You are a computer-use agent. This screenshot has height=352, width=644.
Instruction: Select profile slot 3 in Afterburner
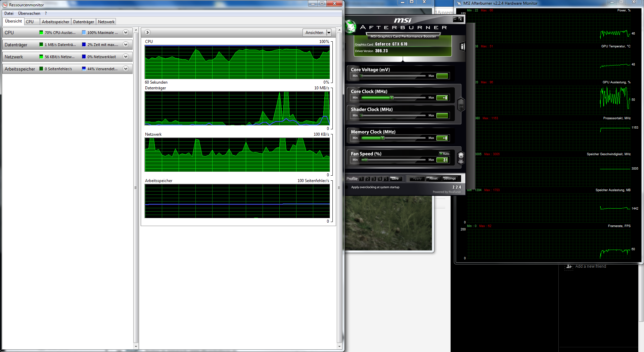pyautogui.click(x=374, y=179)
